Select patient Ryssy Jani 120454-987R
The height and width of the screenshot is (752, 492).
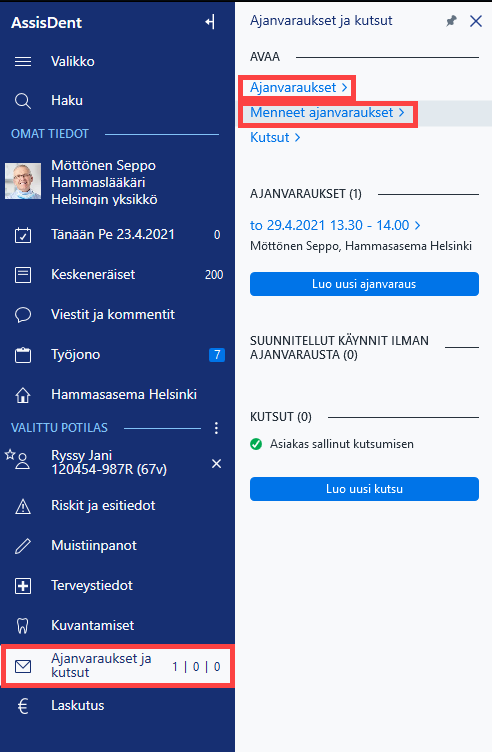[x=109, y=462]
